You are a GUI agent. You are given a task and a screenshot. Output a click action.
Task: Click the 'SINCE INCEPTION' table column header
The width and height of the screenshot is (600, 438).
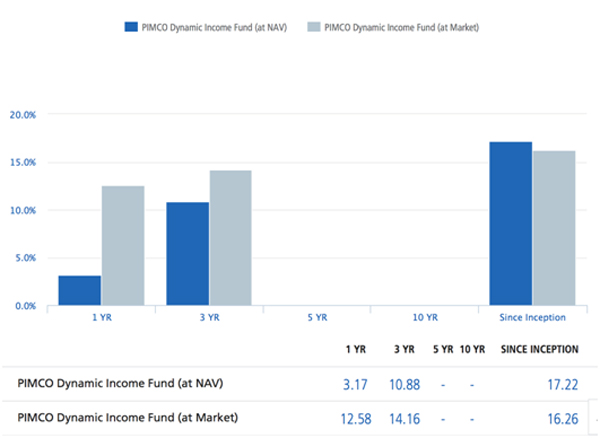pyautogui.click(x=540, y=349)
